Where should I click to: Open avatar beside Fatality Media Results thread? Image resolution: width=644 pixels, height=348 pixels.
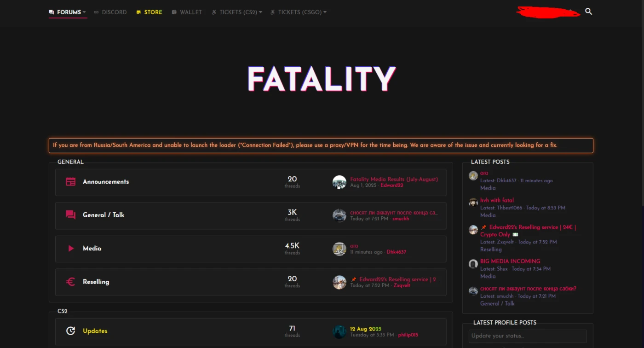click(339, 182)
